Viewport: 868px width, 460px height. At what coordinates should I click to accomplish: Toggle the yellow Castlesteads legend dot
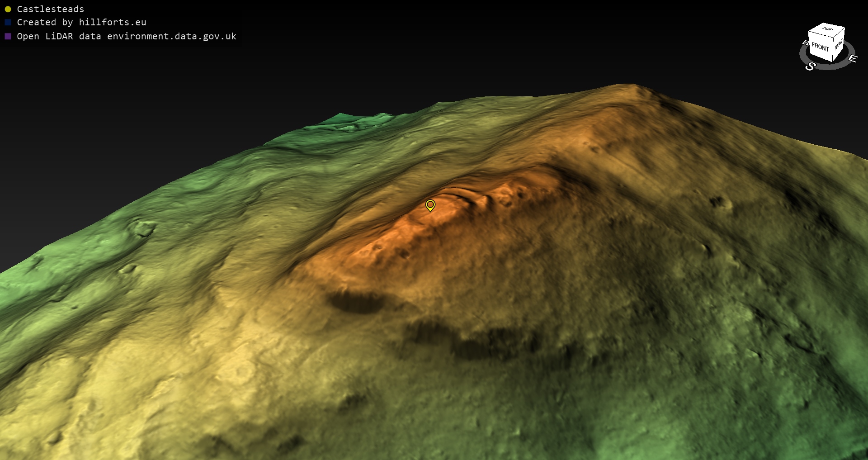tap(8, 9)
